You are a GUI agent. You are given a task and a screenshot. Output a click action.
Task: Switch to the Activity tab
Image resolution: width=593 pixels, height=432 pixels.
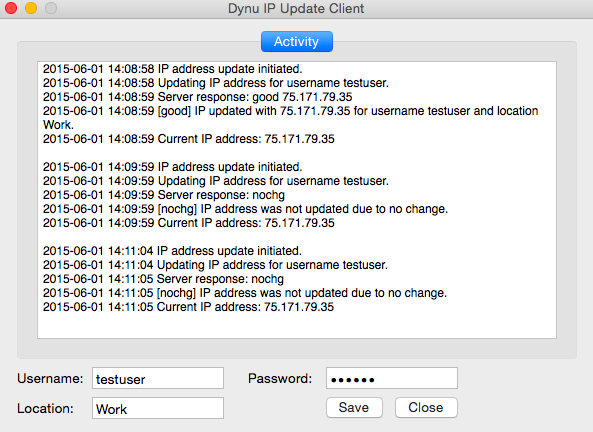click(x=296, y=42)
